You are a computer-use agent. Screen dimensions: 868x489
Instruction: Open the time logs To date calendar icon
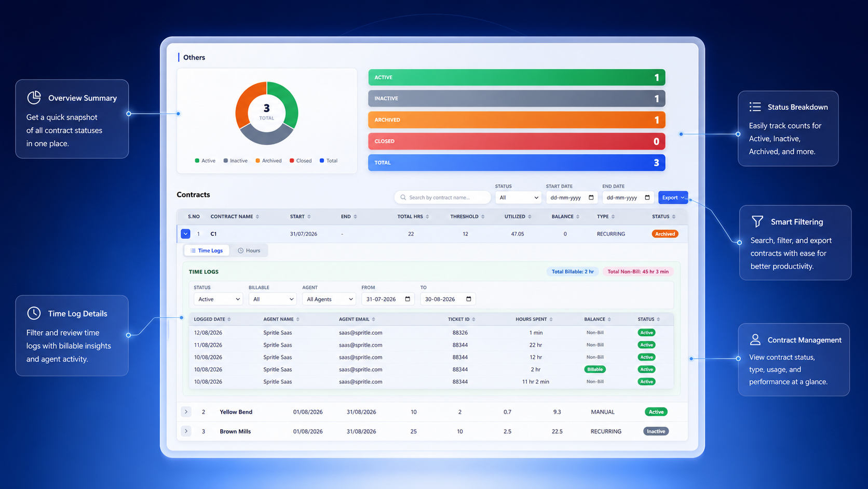(x=469, y=299)
